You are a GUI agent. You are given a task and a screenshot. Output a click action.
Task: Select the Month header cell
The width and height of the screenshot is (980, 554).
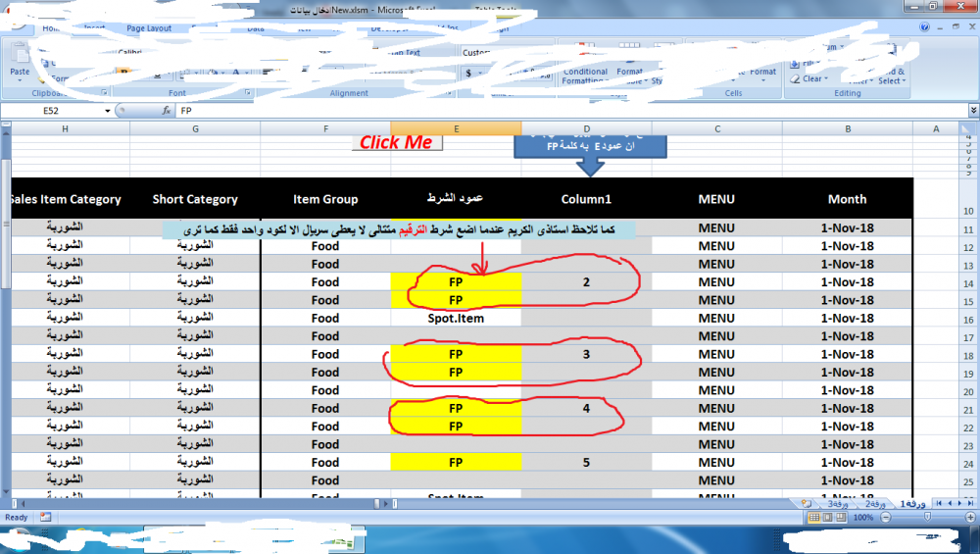coord(848,199)
